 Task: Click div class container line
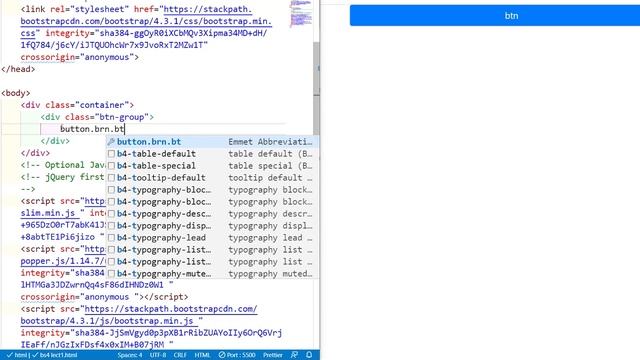[x=77, y=105]
